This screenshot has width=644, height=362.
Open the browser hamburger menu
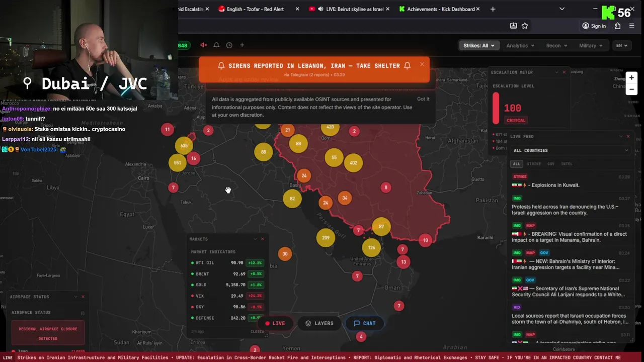(632, 26)
